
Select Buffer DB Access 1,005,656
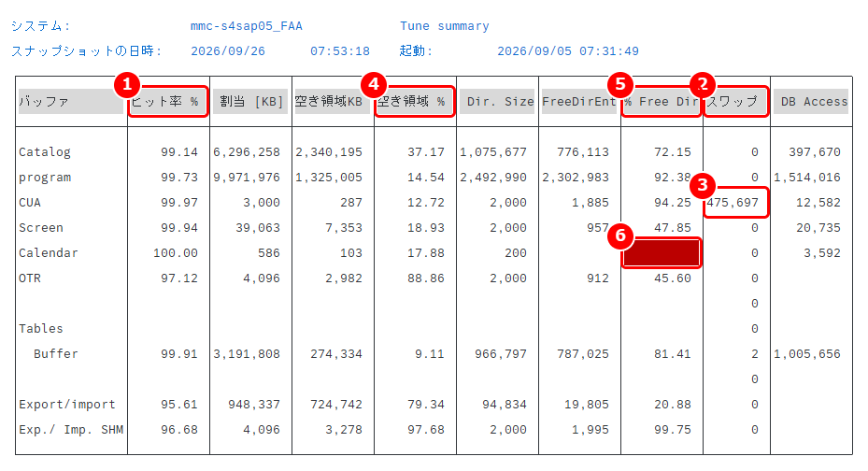[x=807, y=353]
